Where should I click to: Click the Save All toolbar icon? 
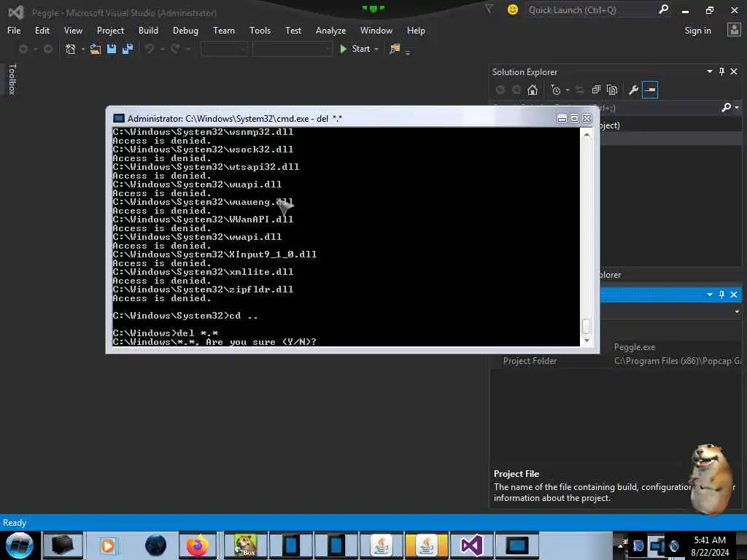click(x=128, y=49)
